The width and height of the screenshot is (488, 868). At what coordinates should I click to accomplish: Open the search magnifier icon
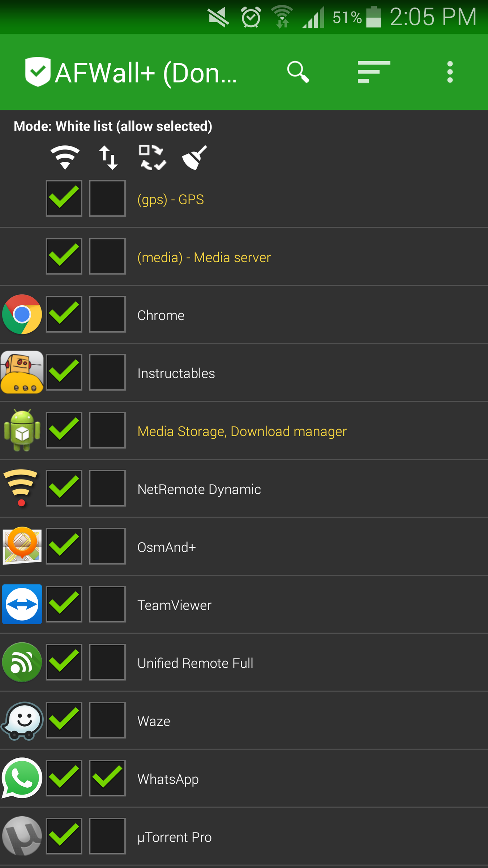tap(298, 72)
